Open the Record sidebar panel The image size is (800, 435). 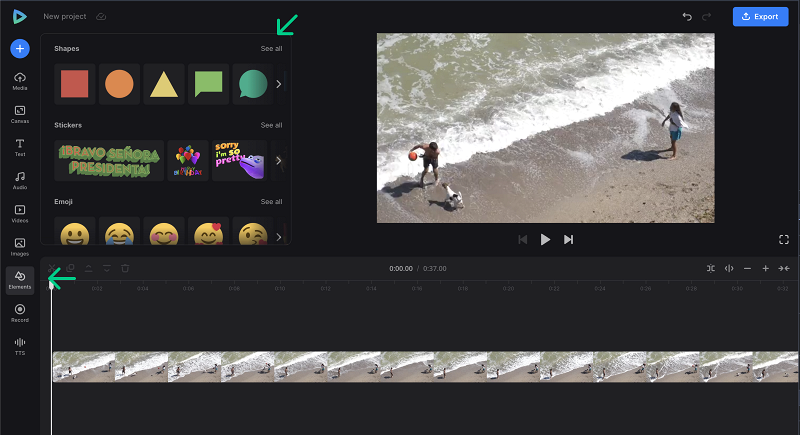pos(20,314)
